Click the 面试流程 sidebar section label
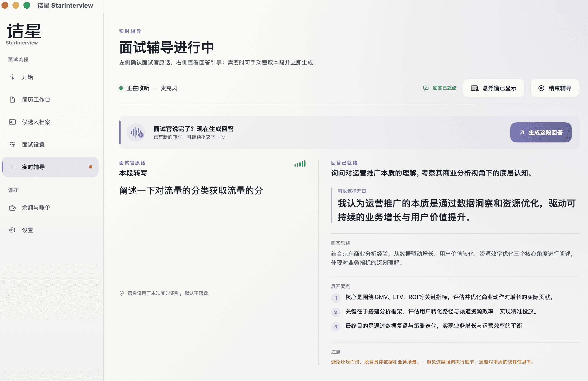The image size is (588, 381). pos(18,60)
